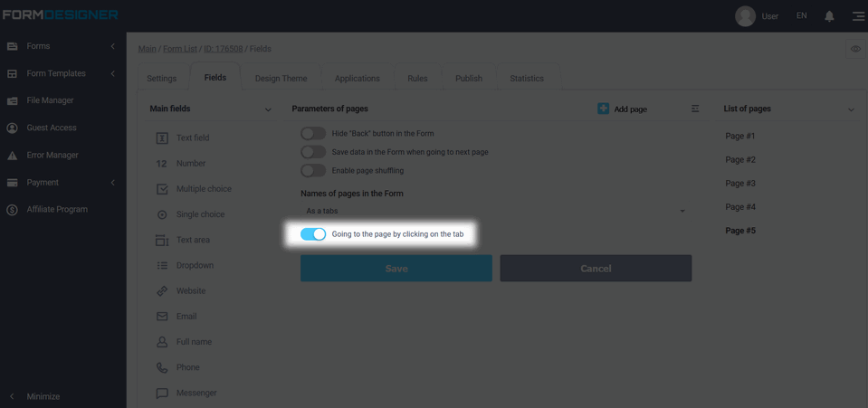Switch to the Applications tab

click(357, 78)
